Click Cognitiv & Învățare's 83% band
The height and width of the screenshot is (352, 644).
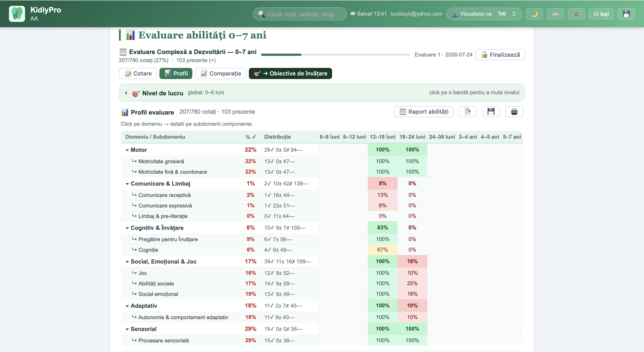tap(383, 227)
